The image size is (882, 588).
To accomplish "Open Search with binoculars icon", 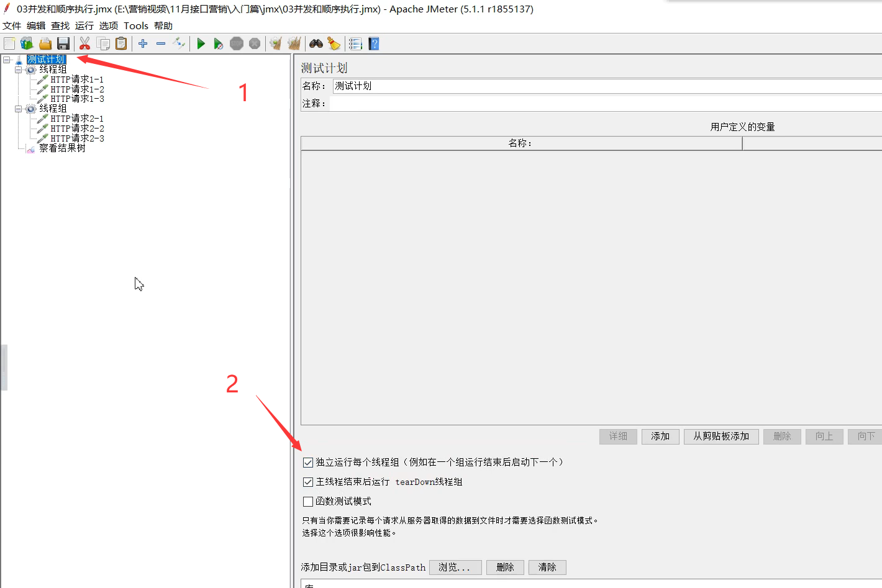I will pyautogui.click(x=316, y=43).
